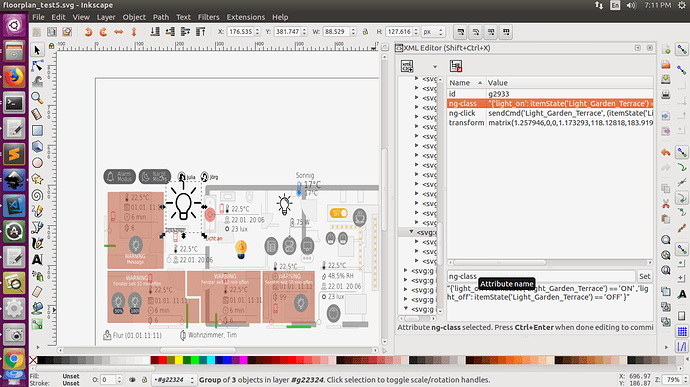Click the Set attribute button

tap(645, 276)
